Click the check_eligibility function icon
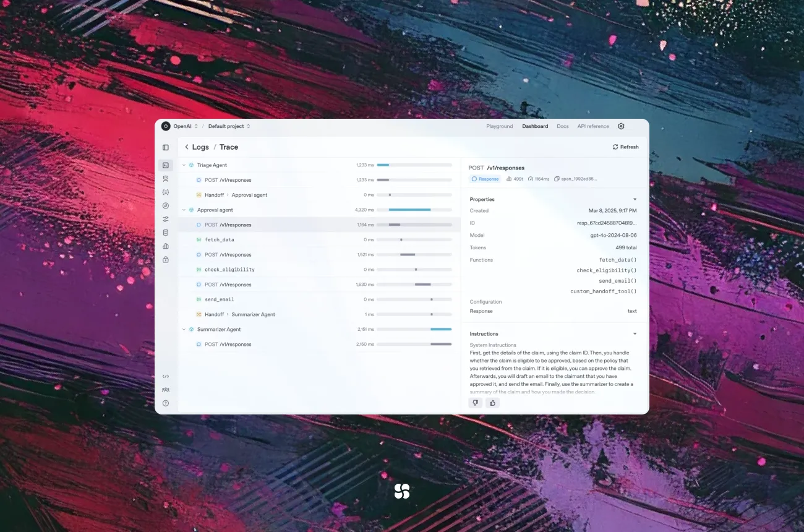Image resolution: width=804 pixels, height=532 pixels. tap(199, 270)
